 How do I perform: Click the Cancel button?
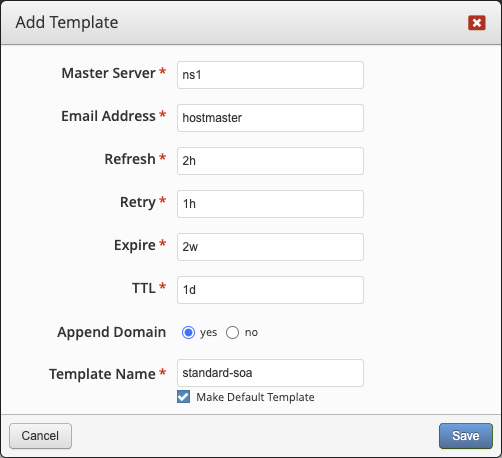40,436
